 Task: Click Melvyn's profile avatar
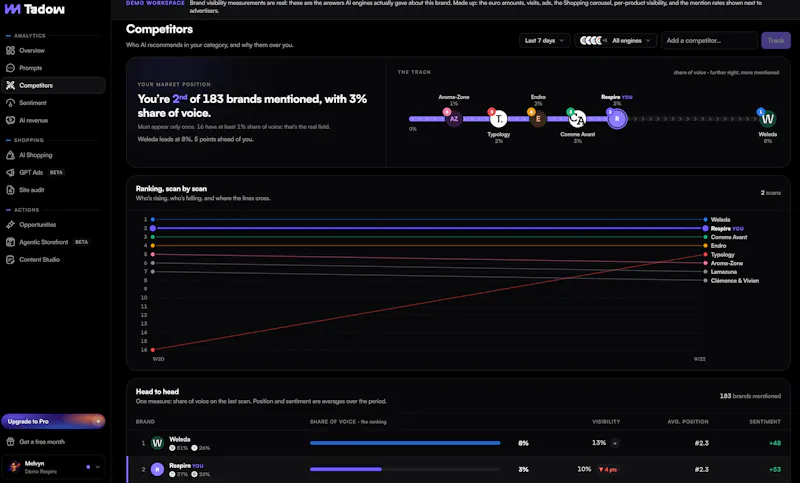click(x=14, y=467)
